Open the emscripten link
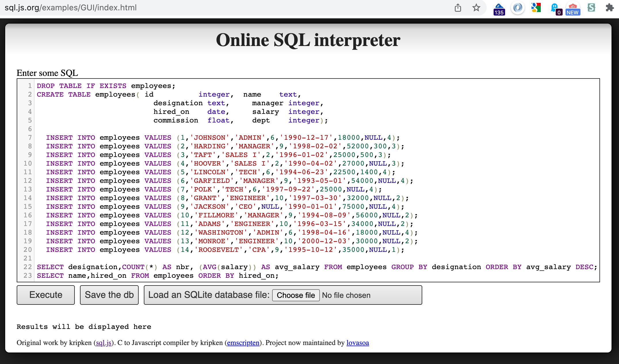This screenshot has width=619, height=364. click(x=243, y=343)
